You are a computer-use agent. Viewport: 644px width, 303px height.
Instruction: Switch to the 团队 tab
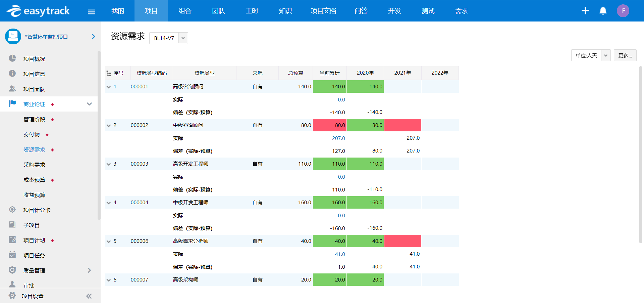pyautogui.click(x=218, y=11)
